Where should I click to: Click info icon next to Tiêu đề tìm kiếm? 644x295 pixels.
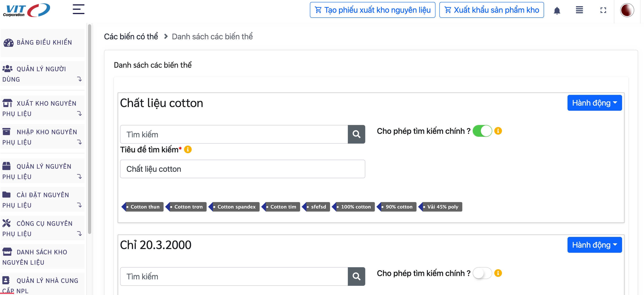188,149
